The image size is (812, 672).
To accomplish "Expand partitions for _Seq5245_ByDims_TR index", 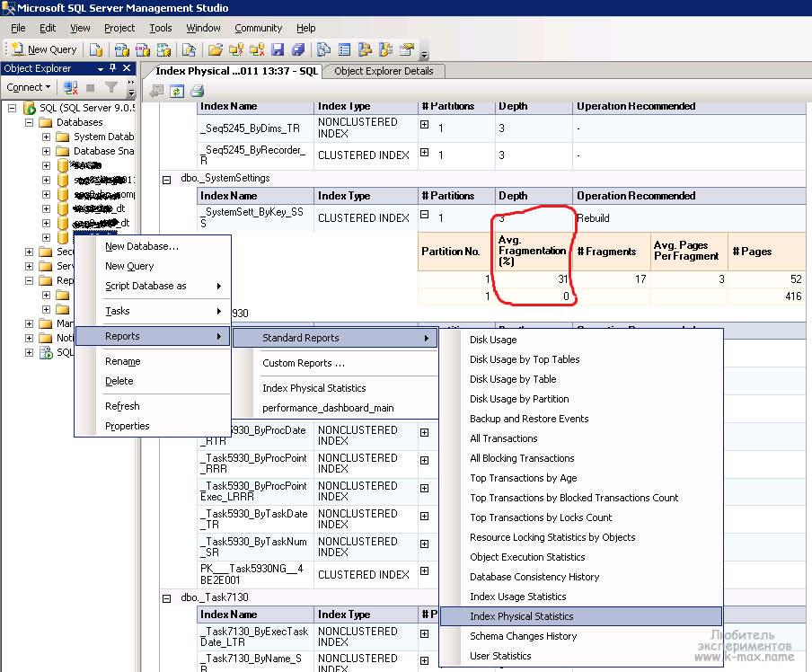I will 424,124.
